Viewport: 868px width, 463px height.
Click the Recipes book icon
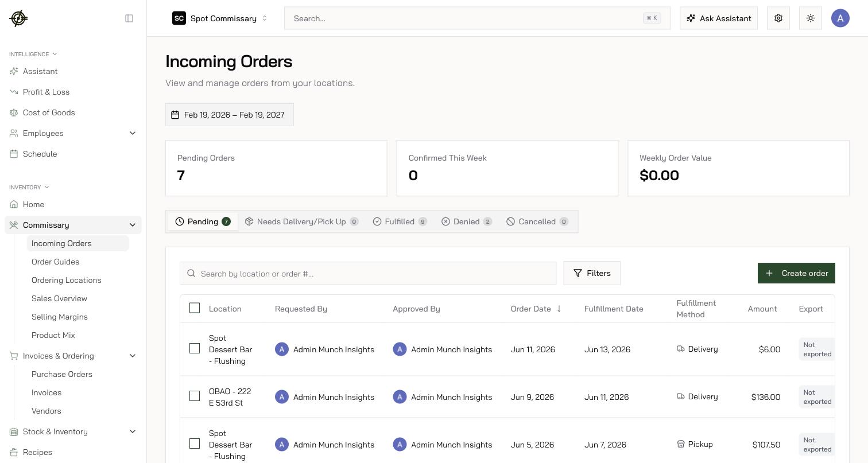coord(14,452)
